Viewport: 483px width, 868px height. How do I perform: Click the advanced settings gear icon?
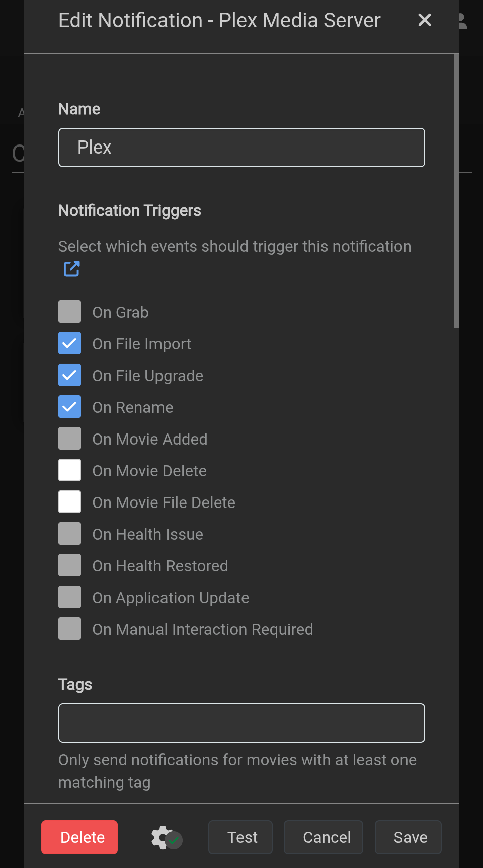pyautogui.click(x=166, y=838)
